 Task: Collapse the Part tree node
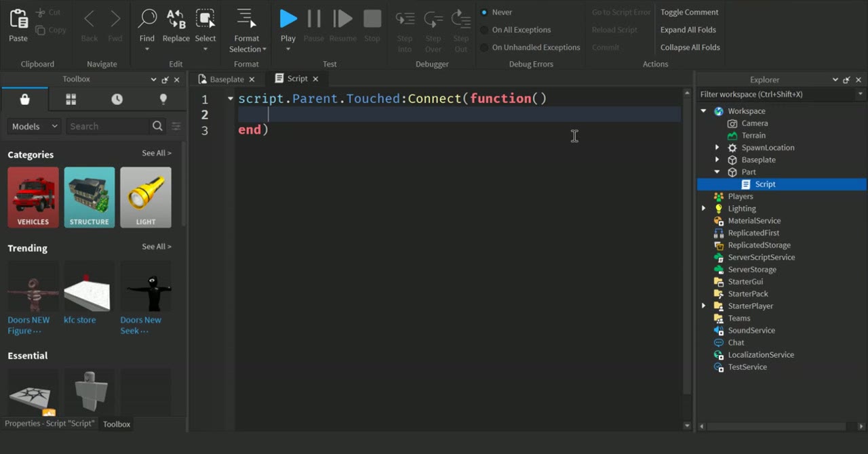pyautogui.click(x=717, y=172)
